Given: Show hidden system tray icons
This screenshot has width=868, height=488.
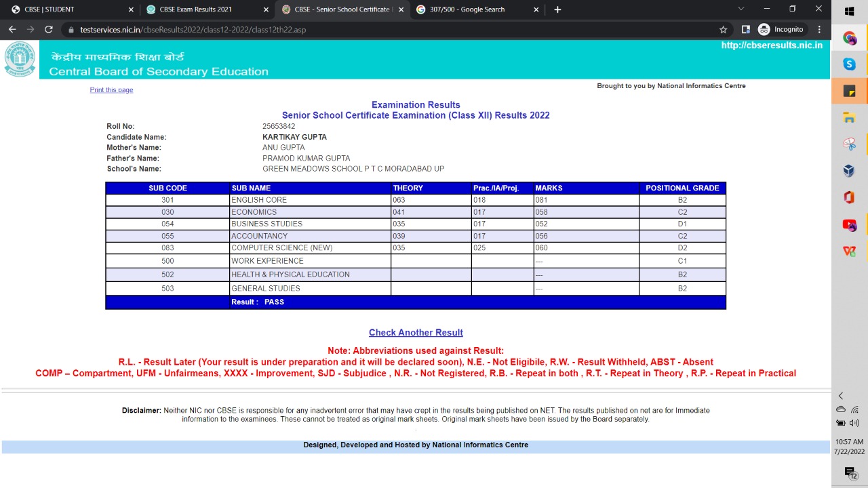Looking at the screenshot, I should 841,396.
